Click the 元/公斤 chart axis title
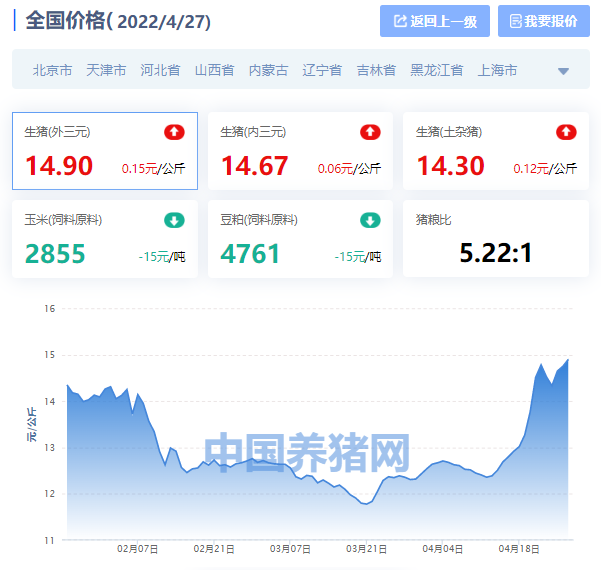601x570 pixels. tap(32, 424)
